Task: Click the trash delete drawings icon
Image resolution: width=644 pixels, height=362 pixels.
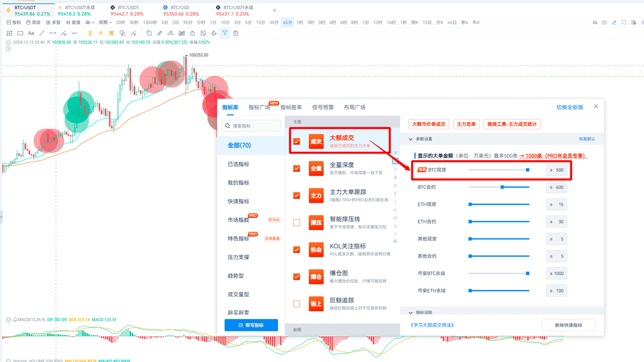Action: coord(236,33)
